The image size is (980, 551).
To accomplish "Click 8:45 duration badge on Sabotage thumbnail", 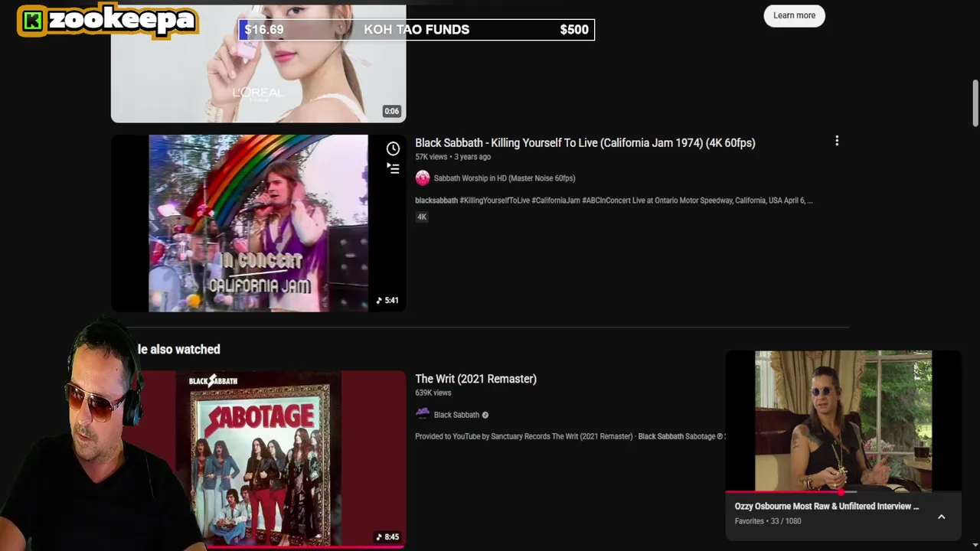I will pos(387,537).
